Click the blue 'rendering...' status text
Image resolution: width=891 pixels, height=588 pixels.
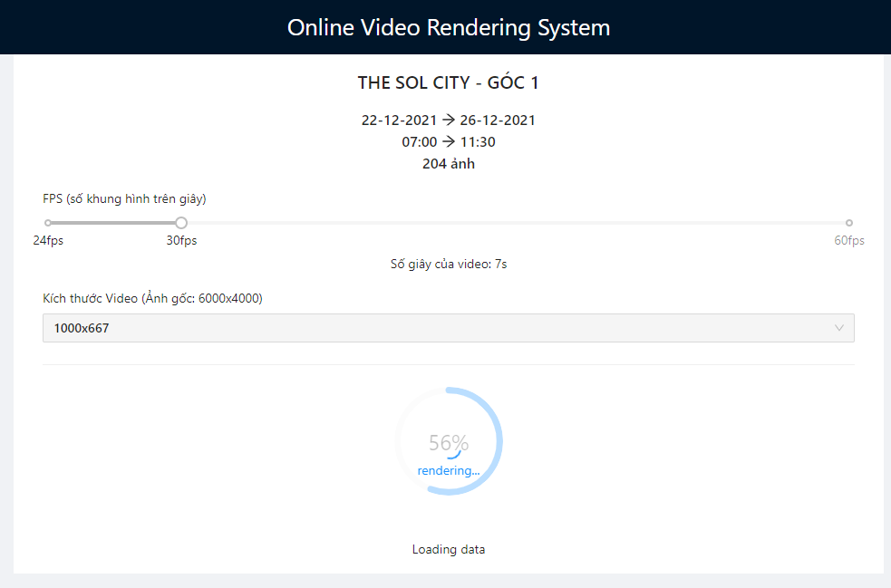pyautogui.click(x=449, y=470)
